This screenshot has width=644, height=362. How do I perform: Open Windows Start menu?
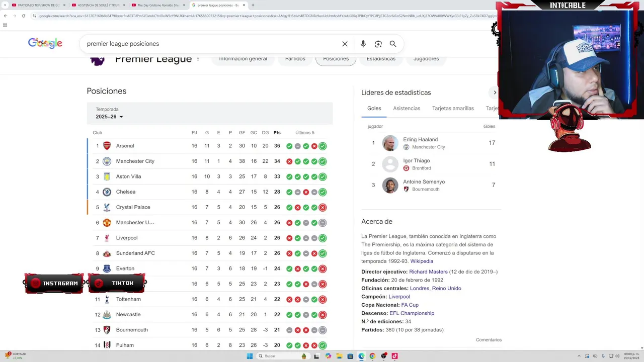point(250,356)
